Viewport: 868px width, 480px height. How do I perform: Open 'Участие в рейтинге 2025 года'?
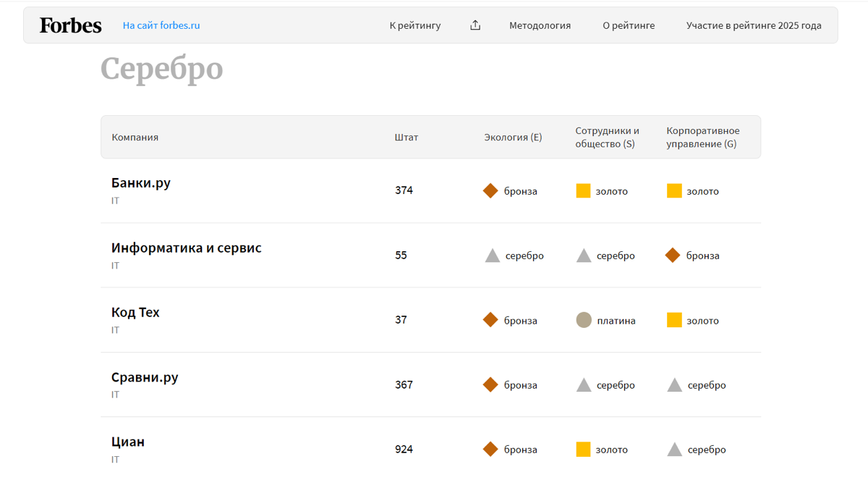coord(754,25)
